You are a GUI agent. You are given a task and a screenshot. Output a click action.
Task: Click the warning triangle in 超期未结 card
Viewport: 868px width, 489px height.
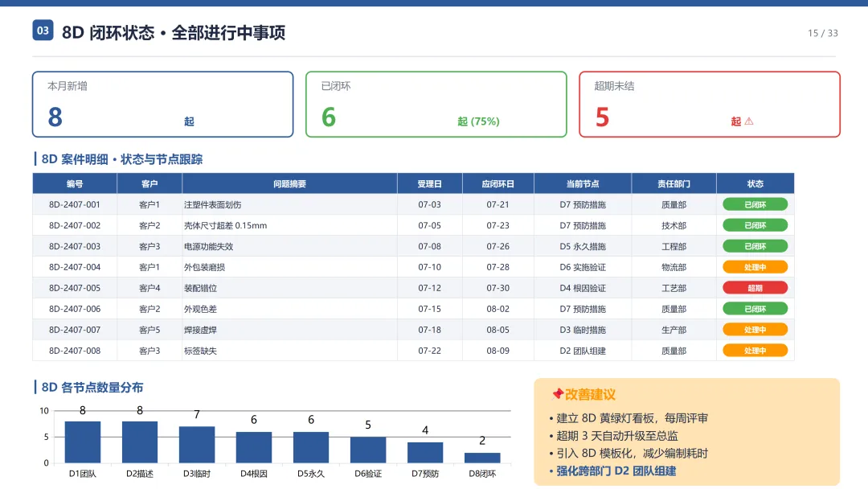click(749, 121)
